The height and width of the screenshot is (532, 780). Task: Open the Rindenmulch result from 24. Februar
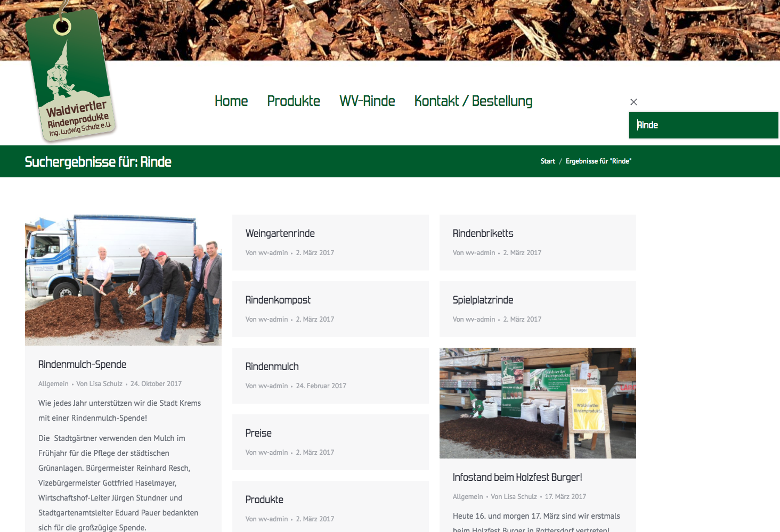click(x=272, y=366)
